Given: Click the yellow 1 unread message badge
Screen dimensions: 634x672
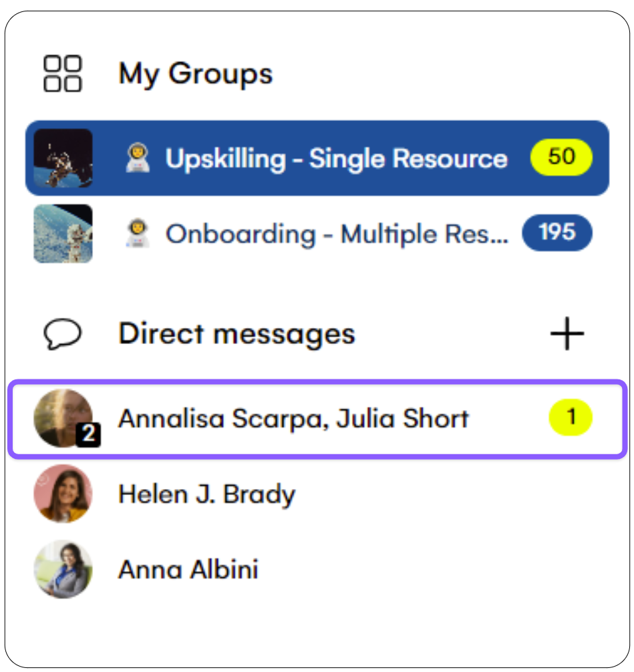Looking at the screenshot, I should [571, 417].
